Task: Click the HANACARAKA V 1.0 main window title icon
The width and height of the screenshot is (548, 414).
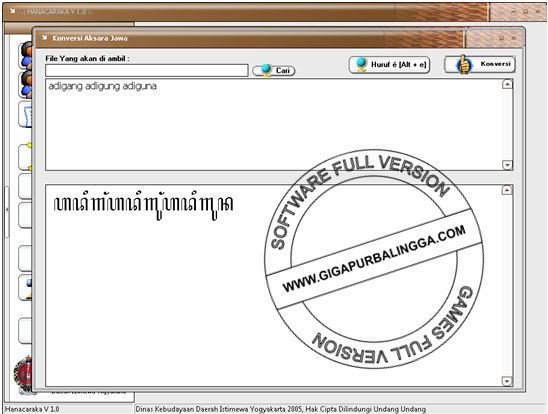Action: (x=13, y=11)
